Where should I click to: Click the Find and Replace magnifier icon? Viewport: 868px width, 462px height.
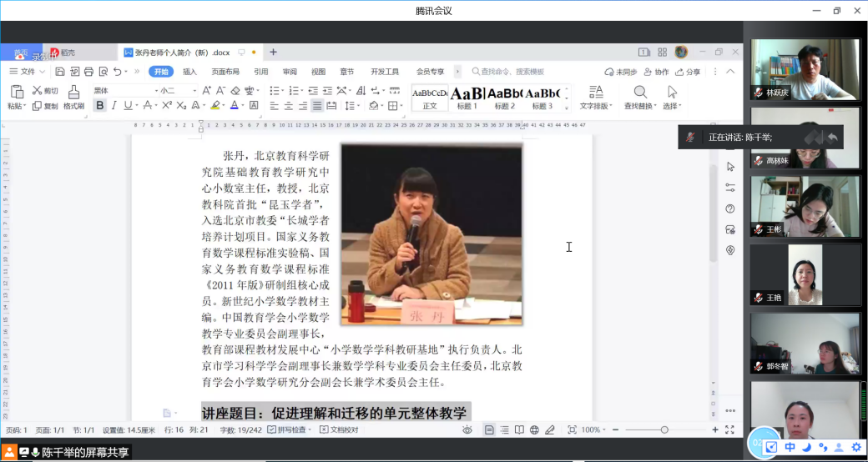pyautogui.click(x=640, y=92)
